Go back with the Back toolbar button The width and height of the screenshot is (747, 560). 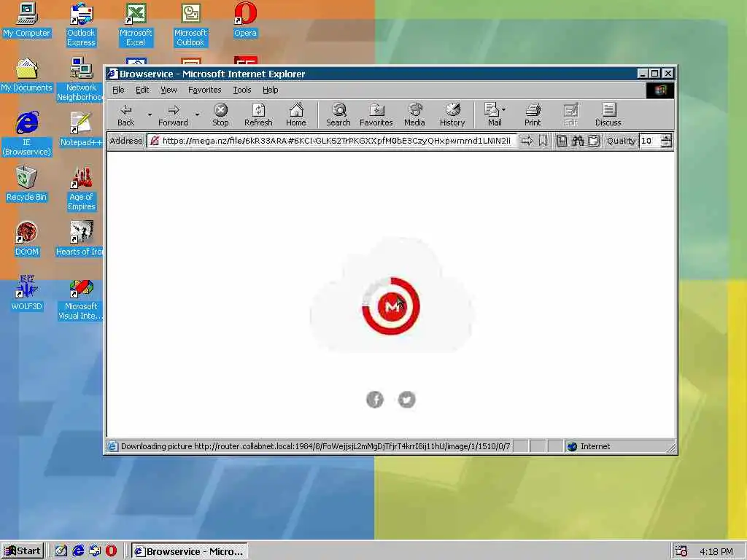[125, 114]
